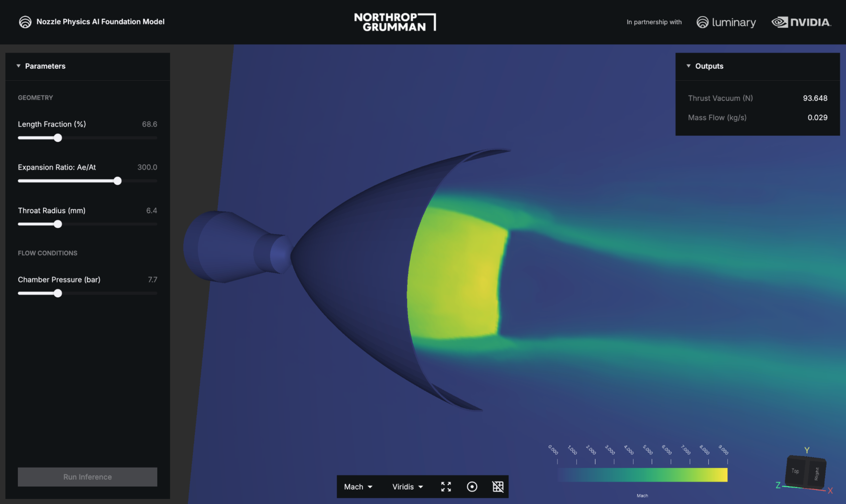Click the Expansion Ratio Ae/At slider handle

point(118,181)
